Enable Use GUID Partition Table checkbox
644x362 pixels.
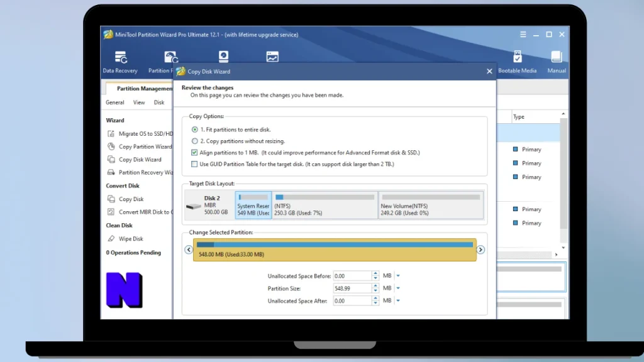click(x=194, y=164)
